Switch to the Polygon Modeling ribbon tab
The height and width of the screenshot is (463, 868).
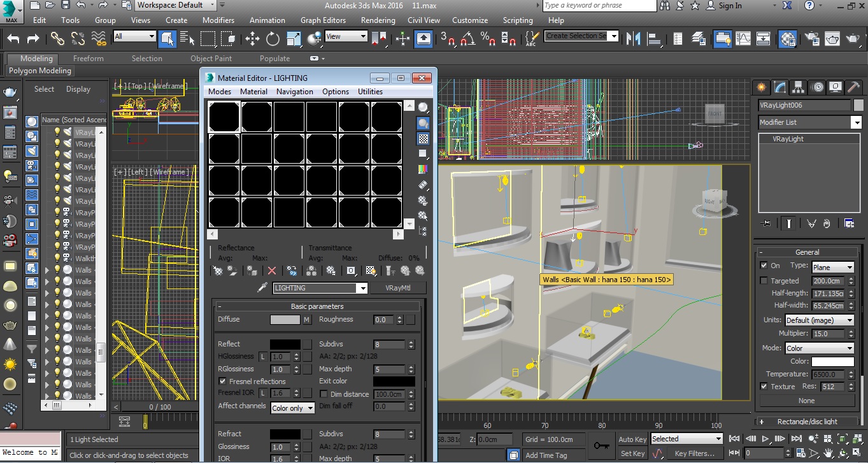point(39,71)
